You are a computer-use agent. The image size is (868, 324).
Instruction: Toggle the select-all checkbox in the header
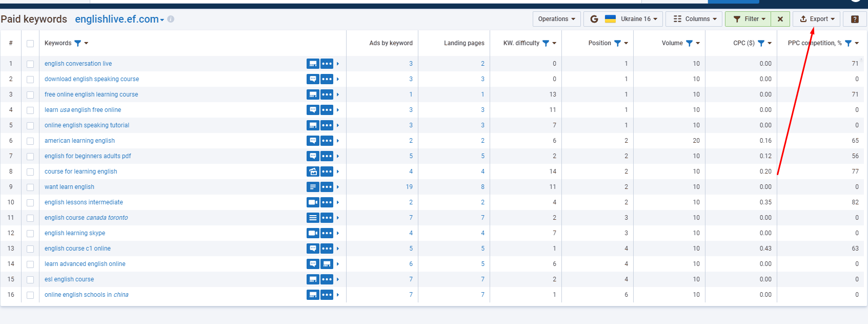(30, 44)
